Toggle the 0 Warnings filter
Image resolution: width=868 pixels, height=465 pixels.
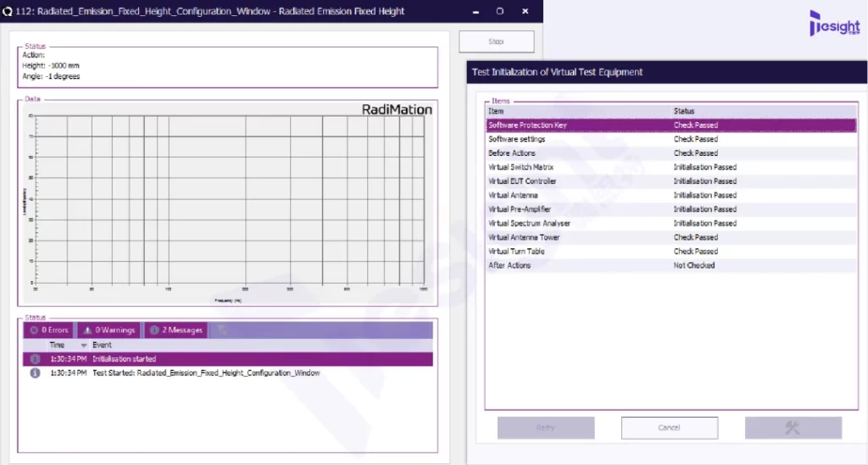coord(109,330)
